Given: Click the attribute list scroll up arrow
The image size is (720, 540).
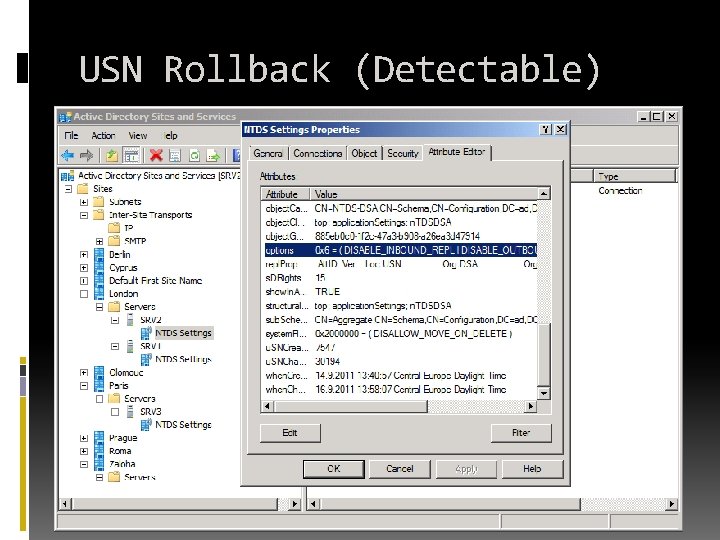Looking at the screenshot, I should pyautogui.click(x=544, y=194).
